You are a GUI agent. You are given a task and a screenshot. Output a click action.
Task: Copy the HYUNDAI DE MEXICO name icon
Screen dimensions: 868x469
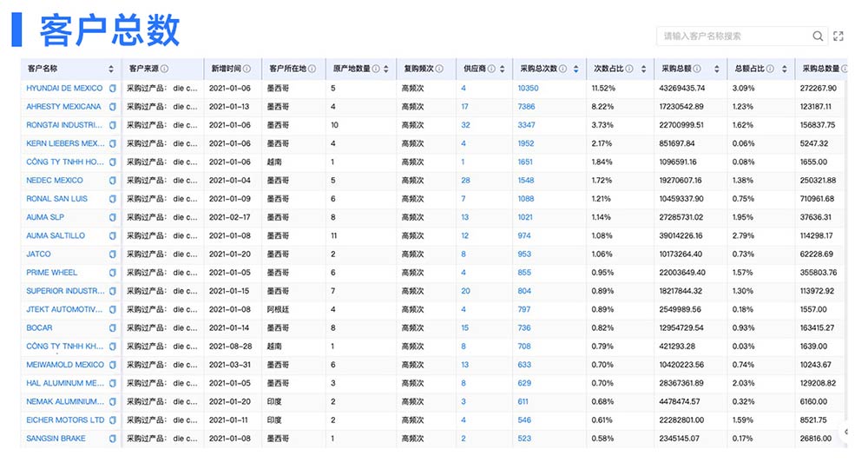pos(112,88)
